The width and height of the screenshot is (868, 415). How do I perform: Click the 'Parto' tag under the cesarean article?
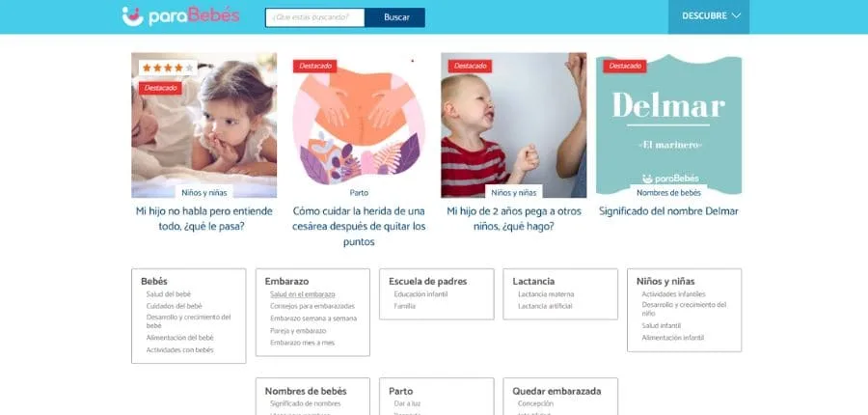coord(359,193)
